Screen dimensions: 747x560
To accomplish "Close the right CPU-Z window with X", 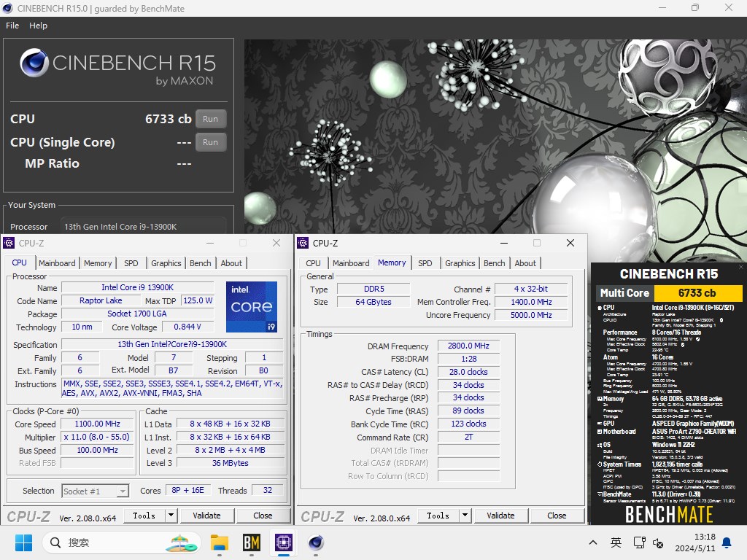I will tap(570, 243).
